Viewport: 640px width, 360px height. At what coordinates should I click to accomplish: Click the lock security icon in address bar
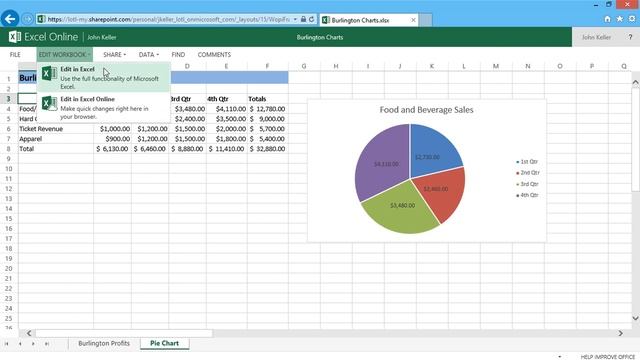point(303,19)
